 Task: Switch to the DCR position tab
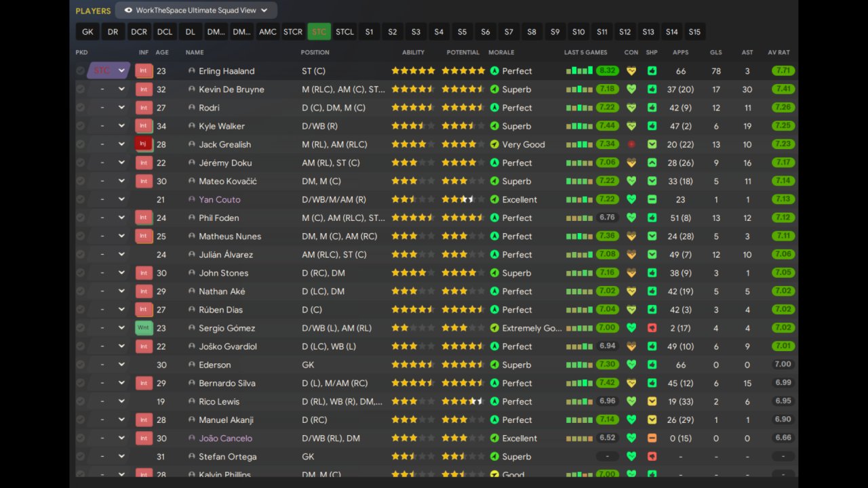(139, 32)
